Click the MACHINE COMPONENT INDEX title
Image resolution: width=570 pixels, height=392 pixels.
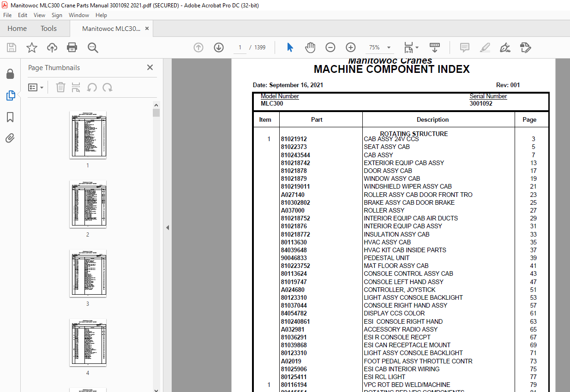pyautogui.click(x=392, y=70)
